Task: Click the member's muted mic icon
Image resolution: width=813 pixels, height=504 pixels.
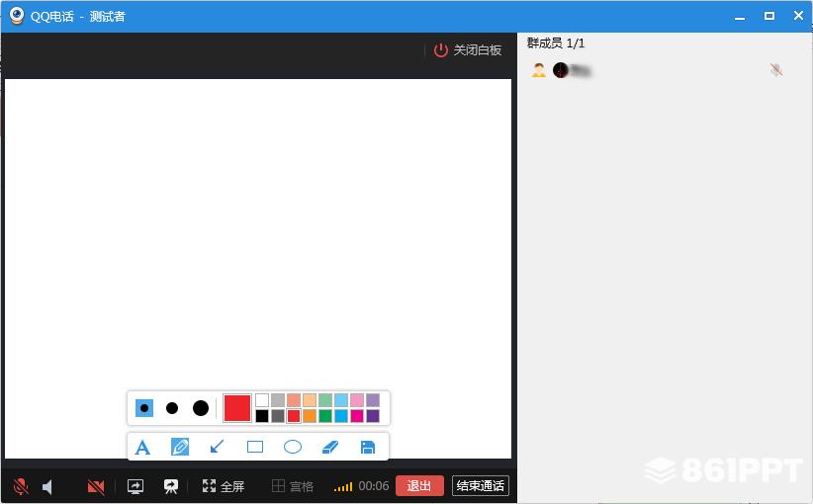Action: click(775, 70)
